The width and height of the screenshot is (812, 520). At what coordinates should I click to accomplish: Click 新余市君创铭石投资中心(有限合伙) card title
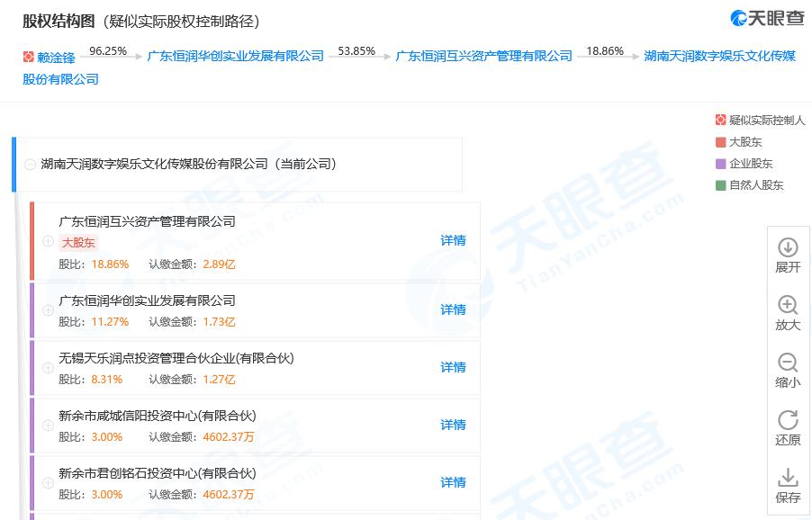click(x=158, y=473)
